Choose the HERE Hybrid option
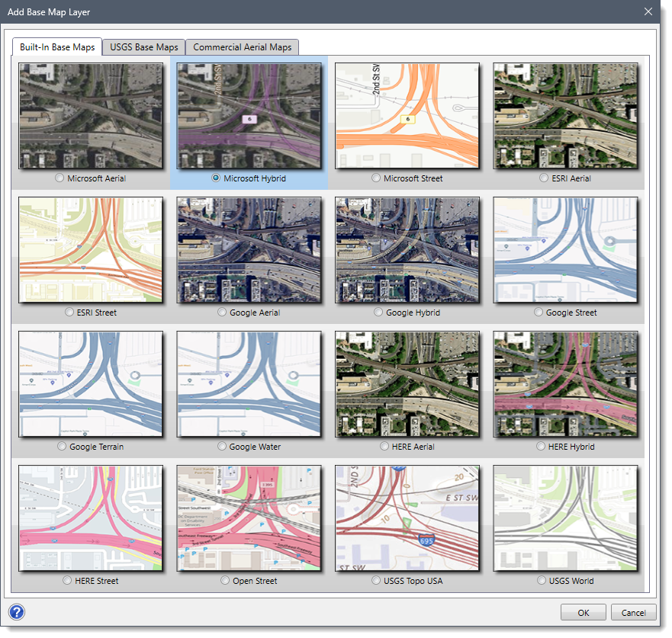Viewport: 672px width, 638px height. click(539, 446)
